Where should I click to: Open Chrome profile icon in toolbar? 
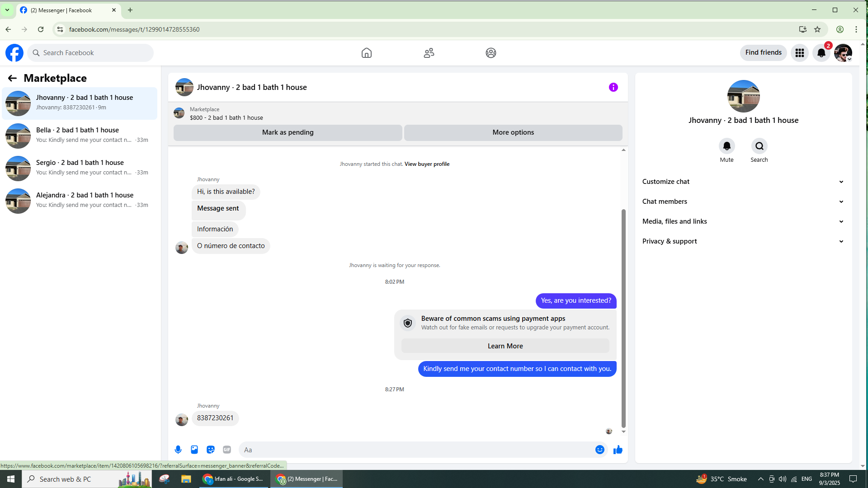(x=840, y=29)
